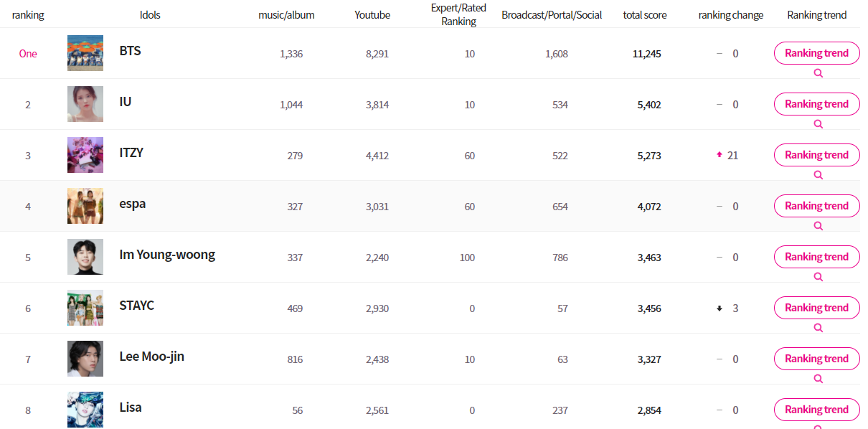Click the Broadcast/Portal/Social column header
868x429 pixels.
click(x=552, y=15)
